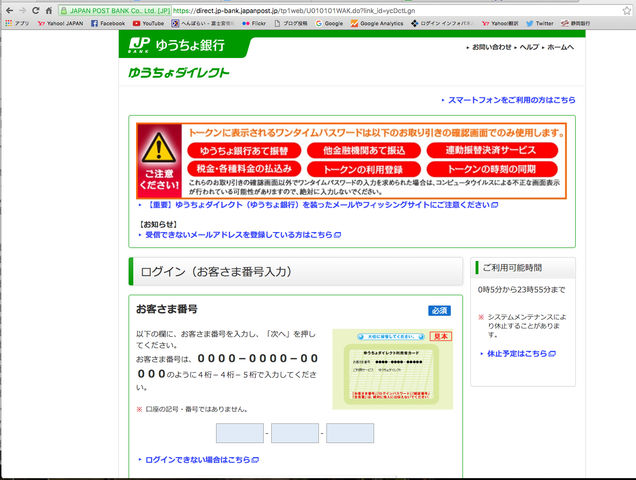Click the ご注意ください warning triangle icon
Image resolution: width=636 pixels, height=480 pixels.
tap(159, 148)
